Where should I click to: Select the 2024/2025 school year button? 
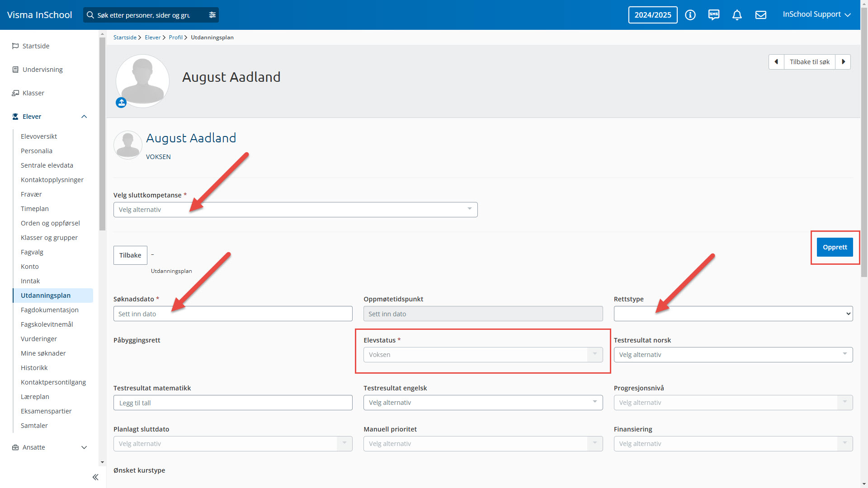pyautogui.click(x=652, y=15)
